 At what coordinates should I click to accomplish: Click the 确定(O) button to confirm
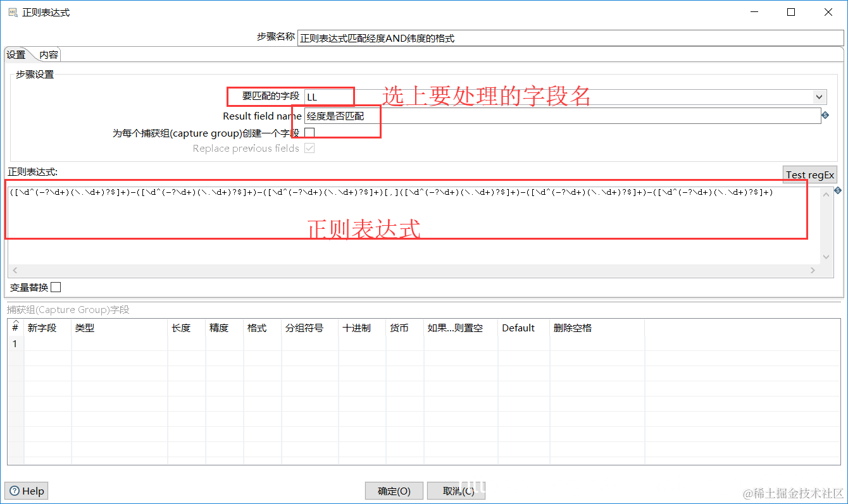(x=394, y=490)
